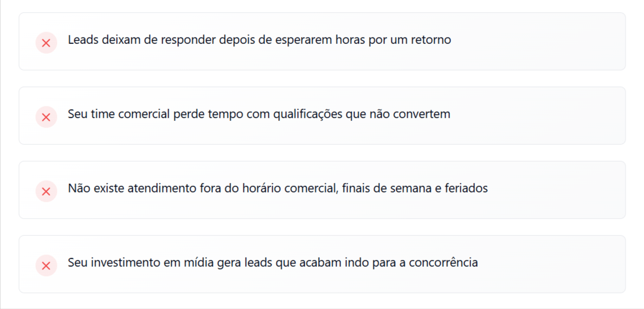Click the red X beside 'Seu time comercial'
Image resolution: width=644 pixels, height=309 pixels.
[46, 117]
